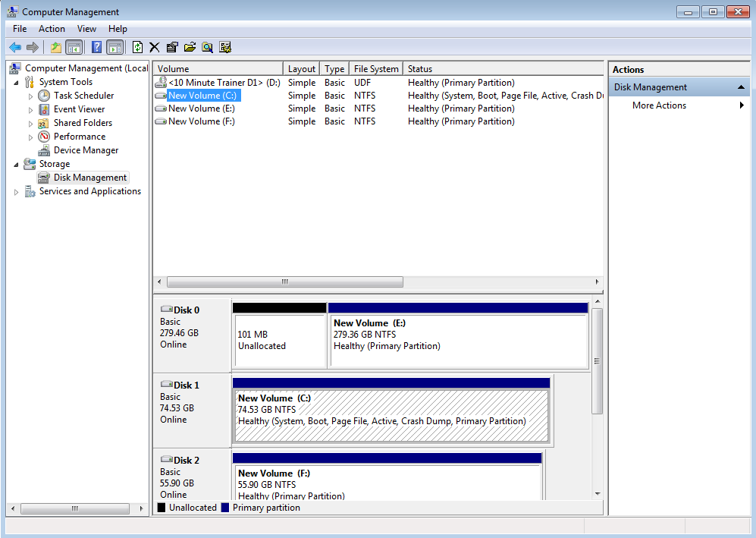The width and height of the screenshot is (756, 538).
Task: Click the Task Scheduler clock icon
Action: click(44, 96)
